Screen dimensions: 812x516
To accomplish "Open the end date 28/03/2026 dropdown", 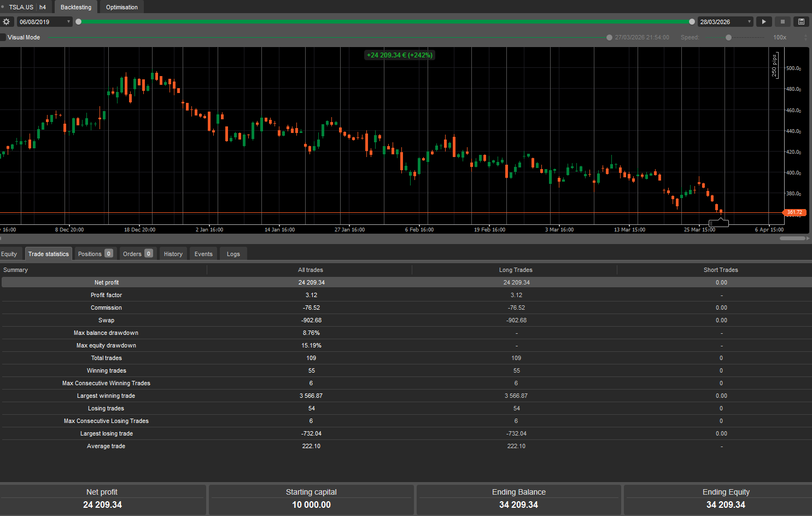I will [749, 21].
